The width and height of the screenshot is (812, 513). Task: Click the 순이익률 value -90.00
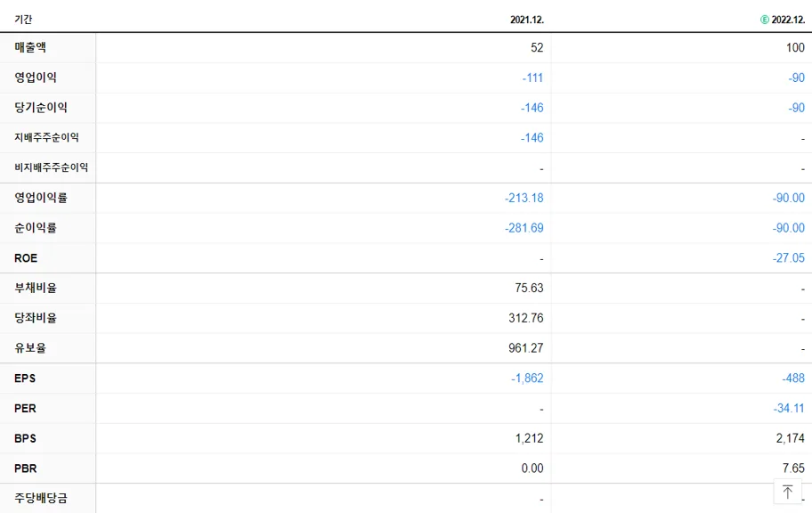pyautogui.click(x=789, y=228)
